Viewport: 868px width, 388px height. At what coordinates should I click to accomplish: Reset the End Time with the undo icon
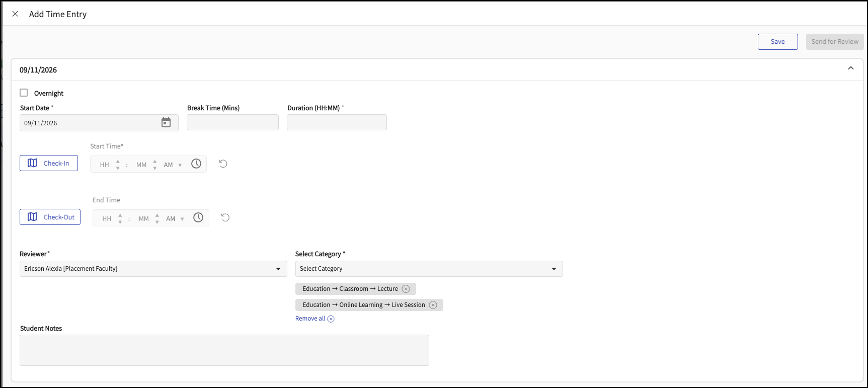(225, 217)
